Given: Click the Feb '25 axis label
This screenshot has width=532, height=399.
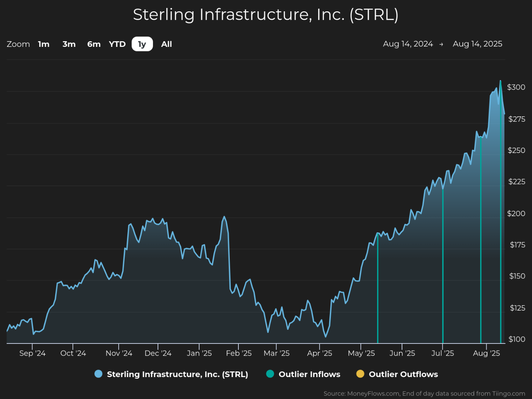Looking at the screenshot, I should point(239,353).
